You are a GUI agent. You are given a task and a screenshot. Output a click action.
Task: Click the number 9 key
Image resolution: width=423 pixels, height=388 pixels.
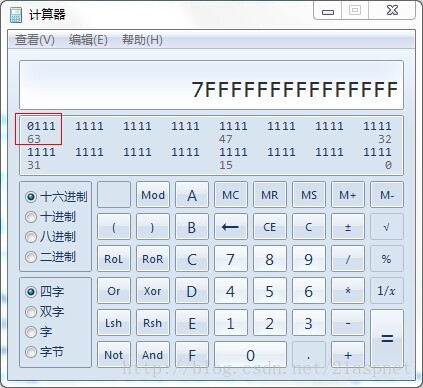pyautogui.click(x=309, y=259)
